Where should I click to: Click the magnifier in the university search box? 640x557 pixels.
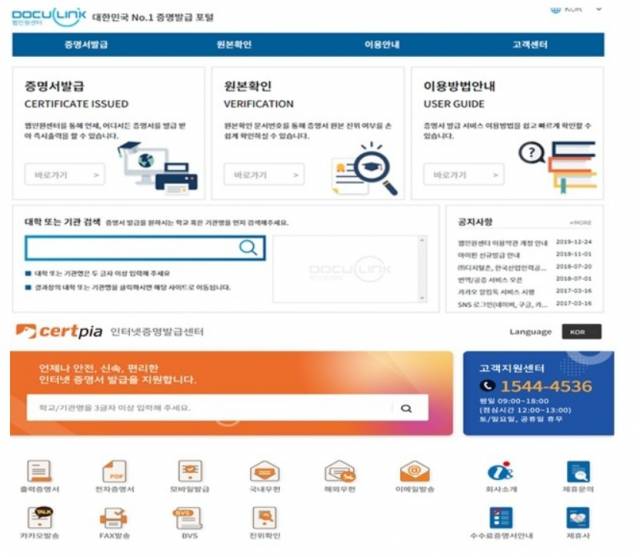(247, 248)
